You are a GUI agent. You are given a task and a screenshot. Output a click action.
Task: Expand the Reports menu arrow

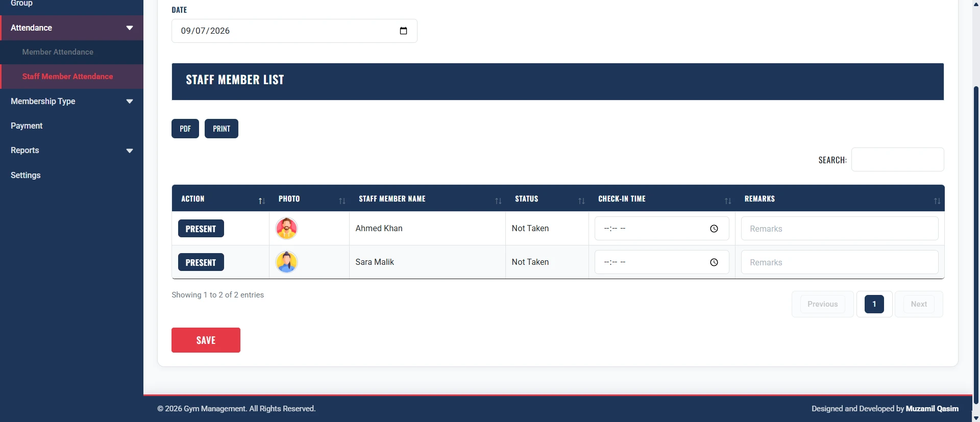130,151
